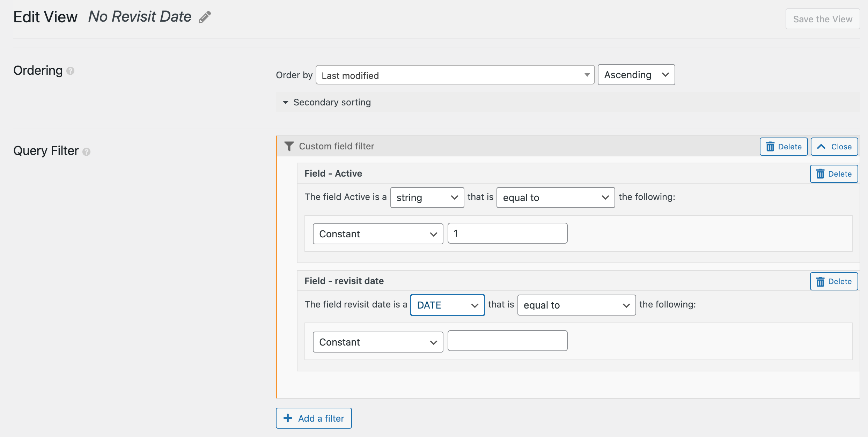
Task: Click the Field - Active heading
Action: pyautogui.click(x=333, y=173)
